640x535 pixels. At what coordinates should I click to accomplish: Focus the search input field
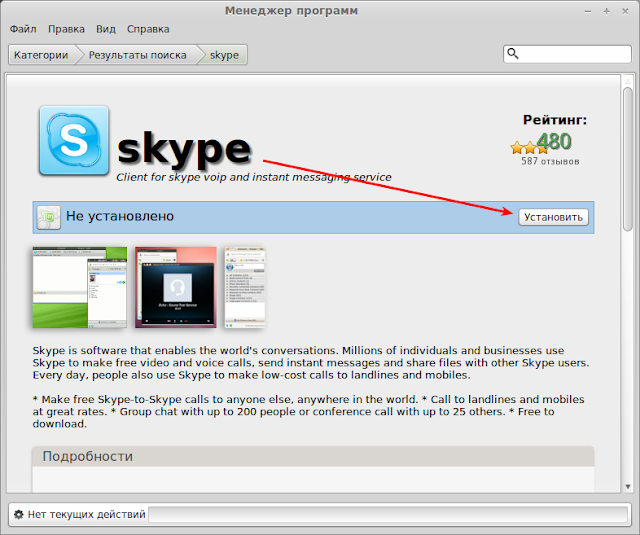pos(567,54)
